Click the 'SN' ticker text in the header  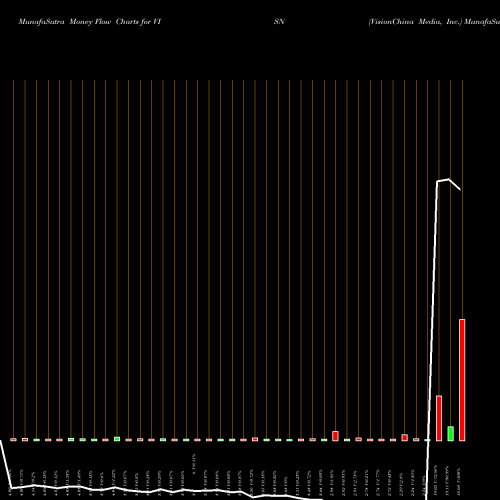[279, 22]
